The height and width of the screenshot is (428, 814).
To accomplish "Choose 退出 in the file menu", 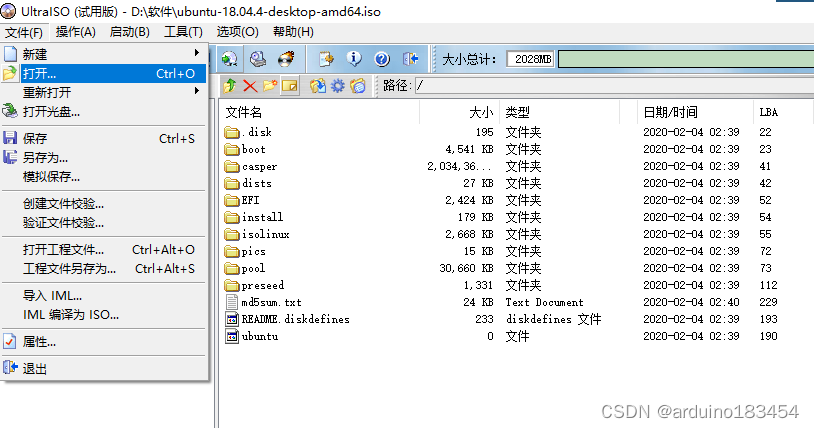I will 104,369.
